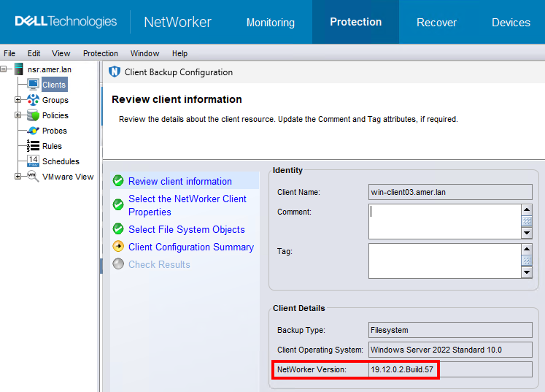This screenshot has height=392, width=545.
Task: Select Schedules in the navigation tree
Action: [61, 161]
